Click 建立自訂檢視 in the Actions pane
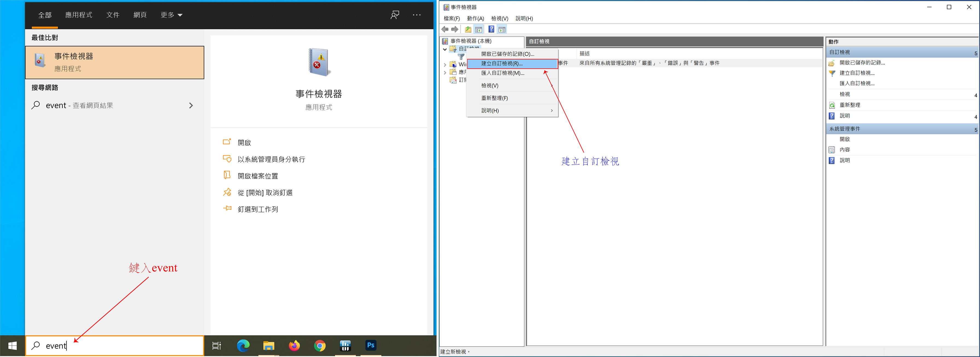The height and width of the screenshot is (357, 980). click(x=857, y=73)
